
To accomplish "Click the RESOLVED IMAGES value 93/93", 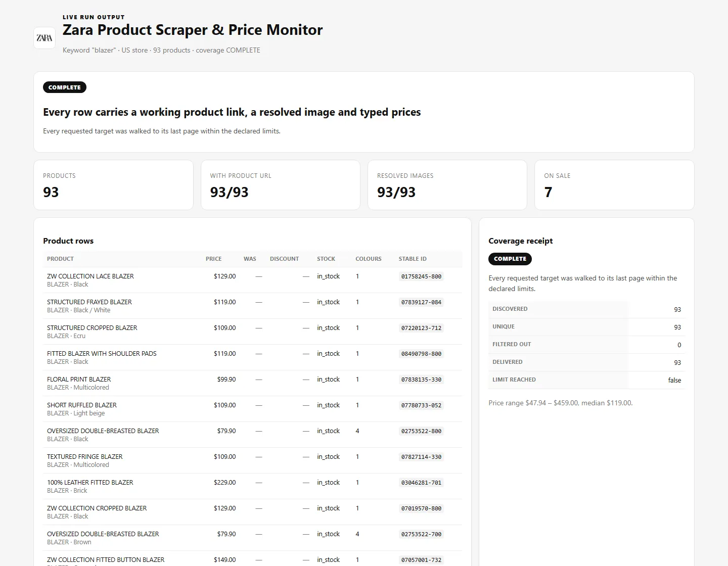I will (396, 192).
